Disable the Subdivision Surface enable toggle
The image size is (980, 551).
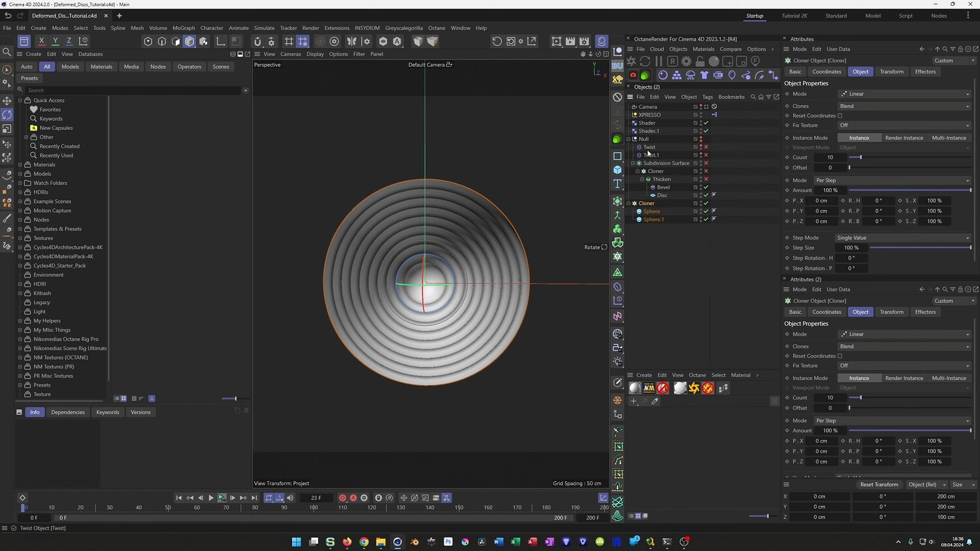[x=706, y=163]
